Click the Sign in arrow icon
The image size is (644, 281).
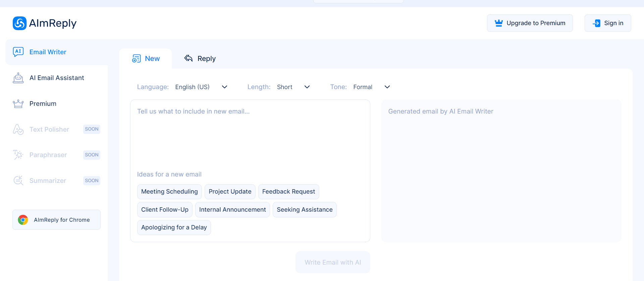point(596,23)
